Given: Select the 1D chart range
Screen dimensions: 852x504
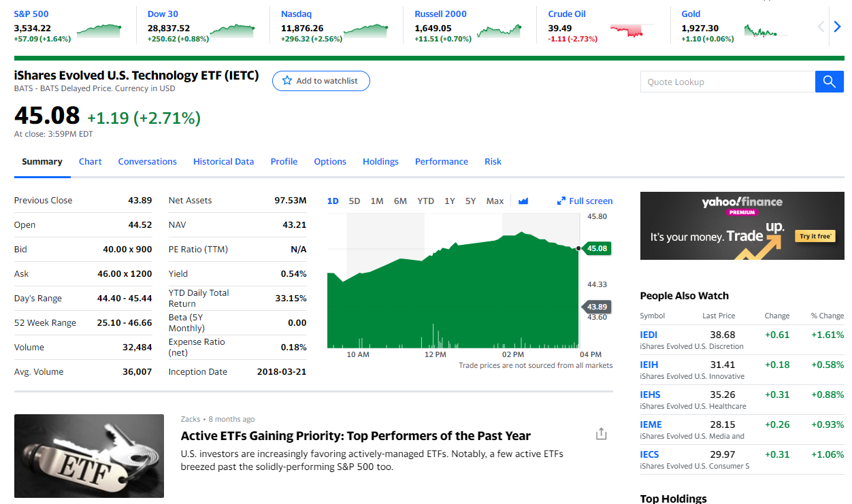Looking at the screenshot, I should [333, 201].
